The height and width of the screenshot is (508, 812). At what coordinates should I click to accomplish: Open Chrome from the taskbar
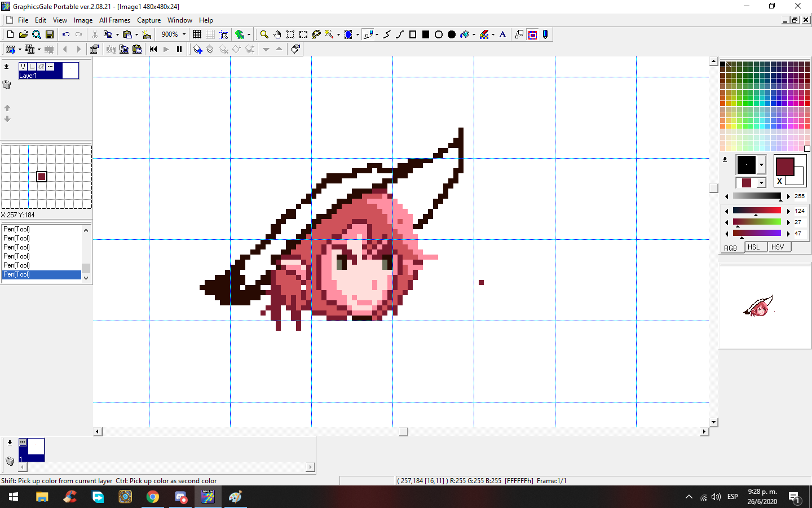153,497
